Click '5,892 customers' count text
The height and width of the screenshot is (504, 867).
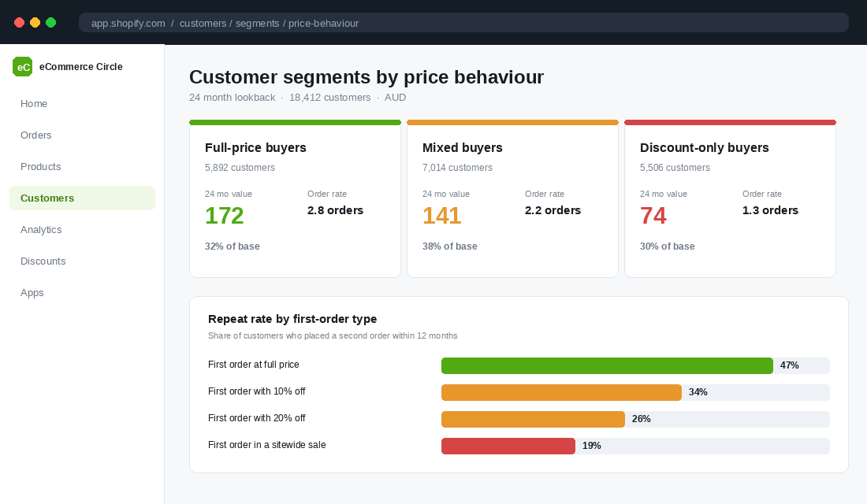[240, 168]
